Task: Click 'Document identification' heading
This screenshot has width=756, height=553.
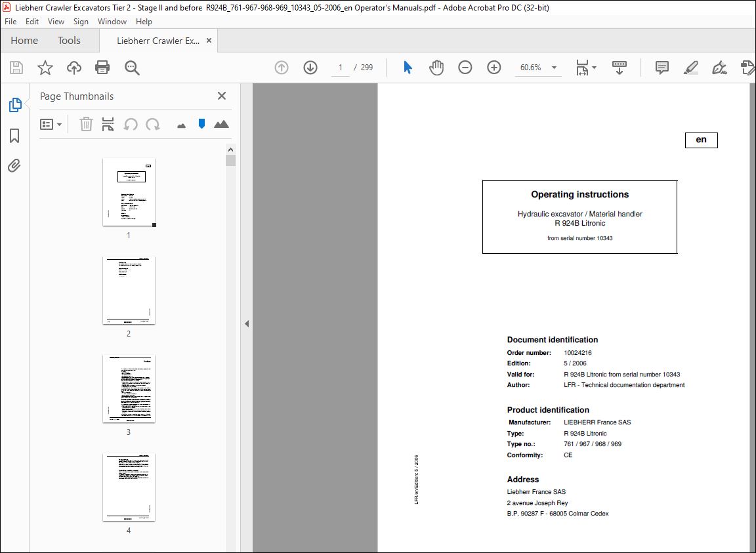Action: pos(553,340)
